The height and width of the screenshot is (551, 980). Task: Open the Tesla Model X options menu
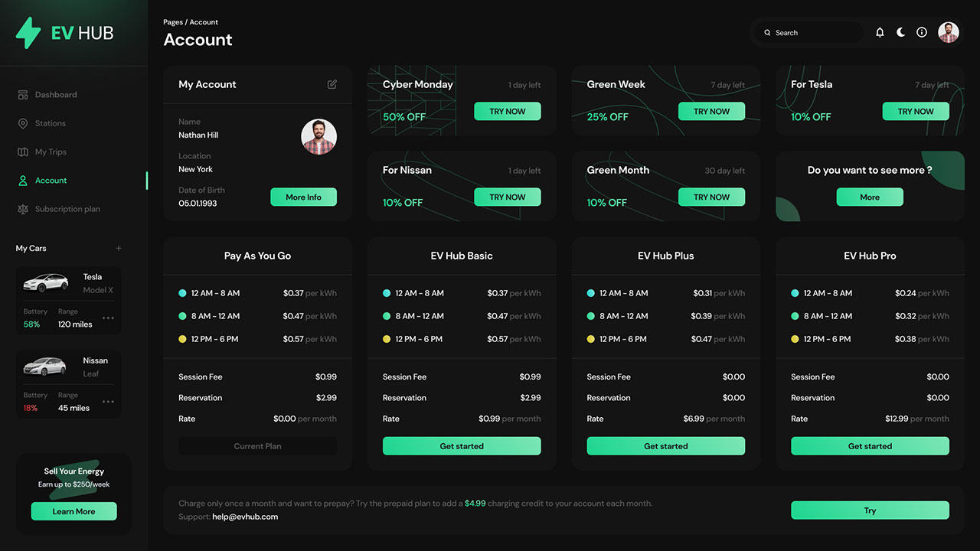coord(106,318)
